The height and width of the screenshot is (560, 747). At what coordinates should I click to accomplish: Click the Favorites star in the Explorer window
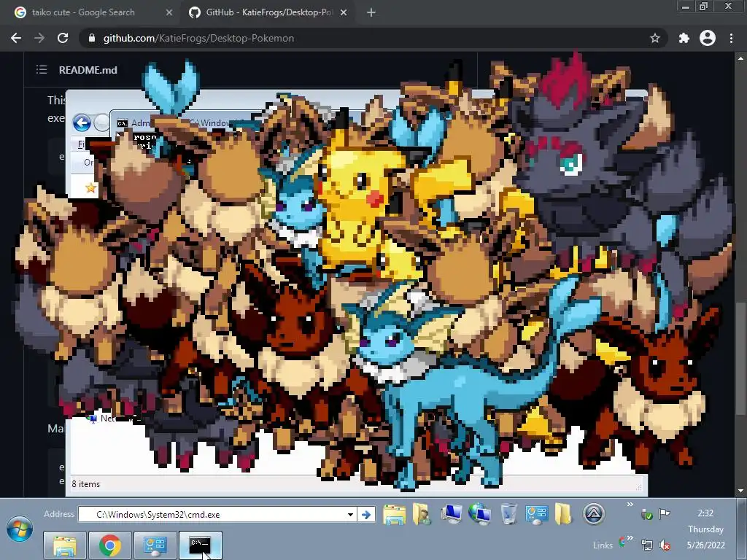click(90, 187)
